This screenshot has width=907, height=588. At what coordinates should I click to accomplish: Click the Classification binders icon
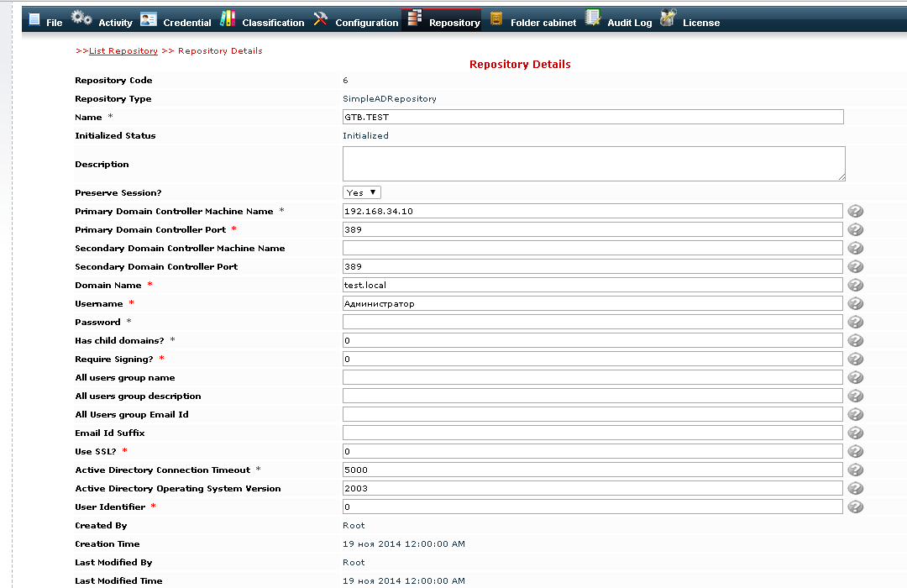[x=228, y=18]
